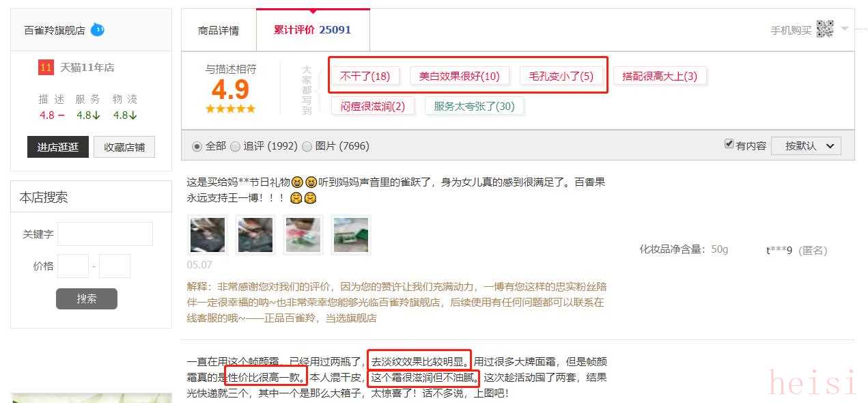Screen dimensions: 868x403
Task: Click the red Tmall 11-year icon
Action: 46,68
